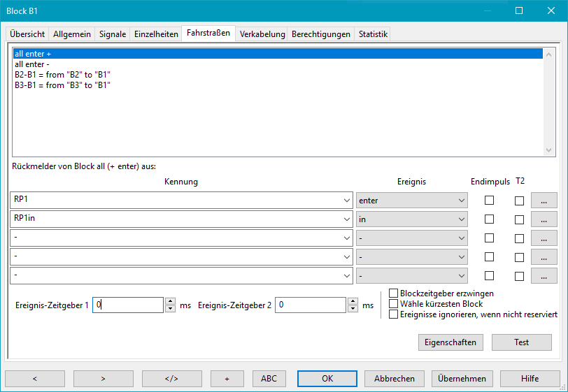Toggle the Wähle kürzesten Block checkbox

point(393,304)
